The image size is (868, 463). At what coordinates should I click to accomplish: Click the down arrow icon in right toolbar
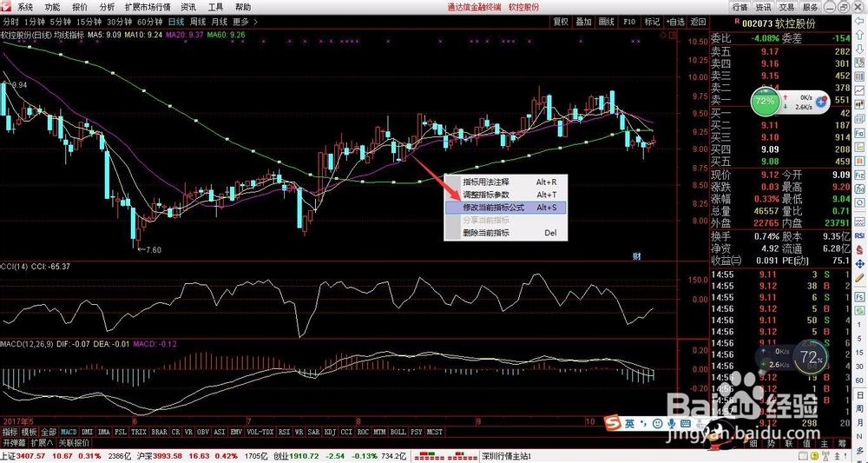click(x=859, y=49)
